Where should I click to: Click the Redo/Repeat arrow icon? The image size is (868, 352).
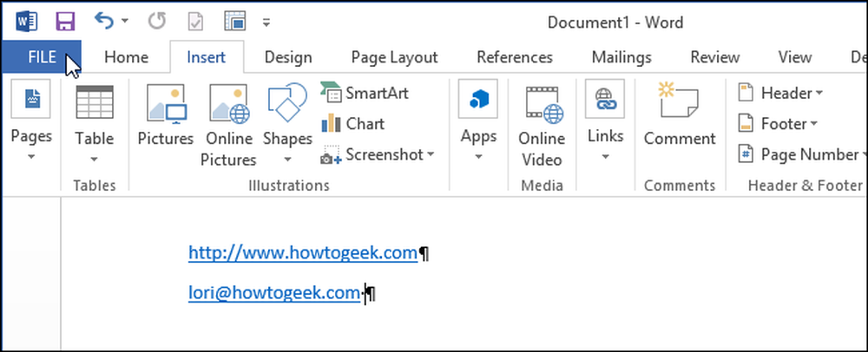pos(156,22)
